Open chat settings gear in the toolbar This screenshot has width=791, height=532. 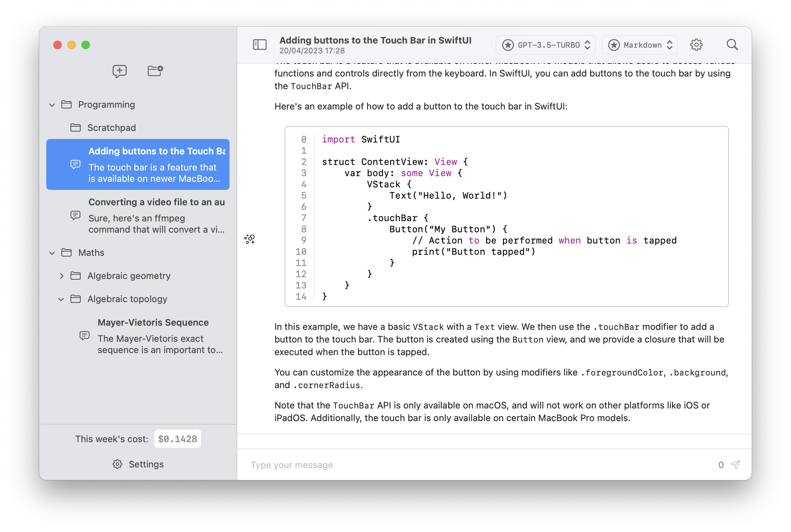(x=696, y=45)
